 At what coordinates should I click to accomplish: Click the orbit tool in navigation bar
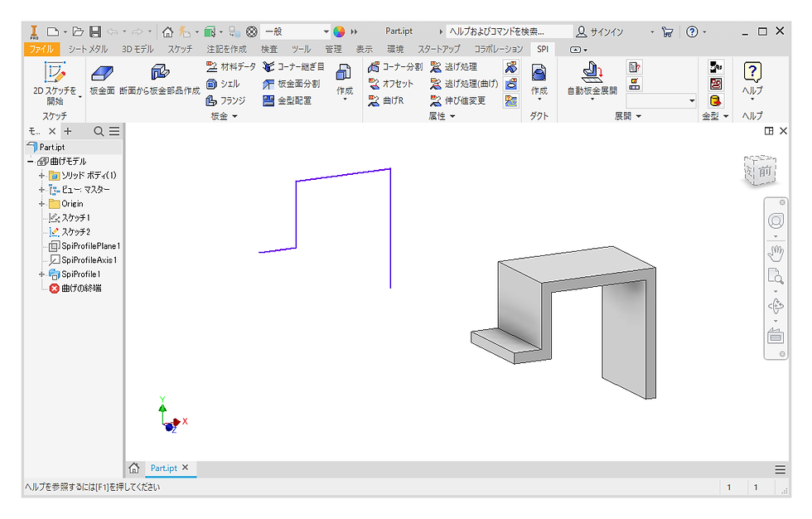coord(776,307)
